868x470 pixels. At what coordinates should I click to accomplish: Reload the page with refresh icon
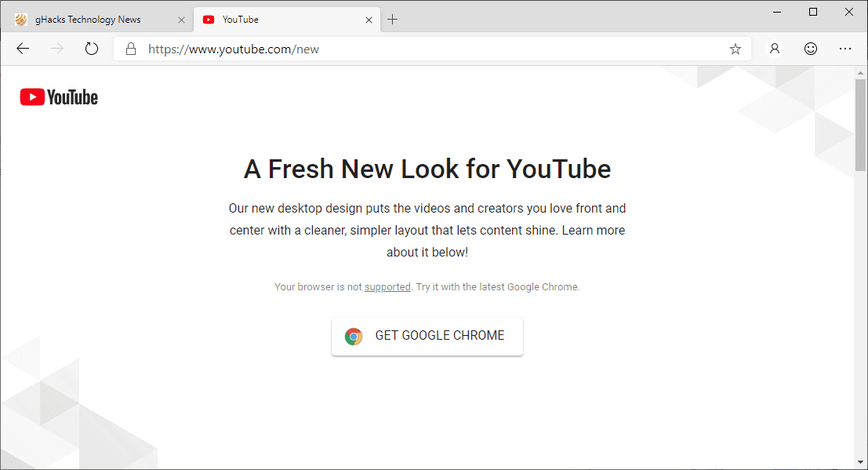[91, 49]
